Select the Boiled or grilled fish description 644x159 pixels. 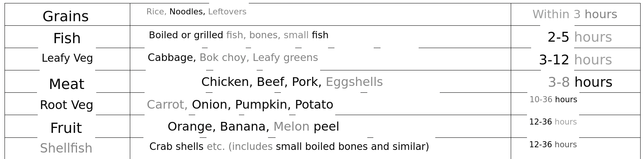point(239,35)
